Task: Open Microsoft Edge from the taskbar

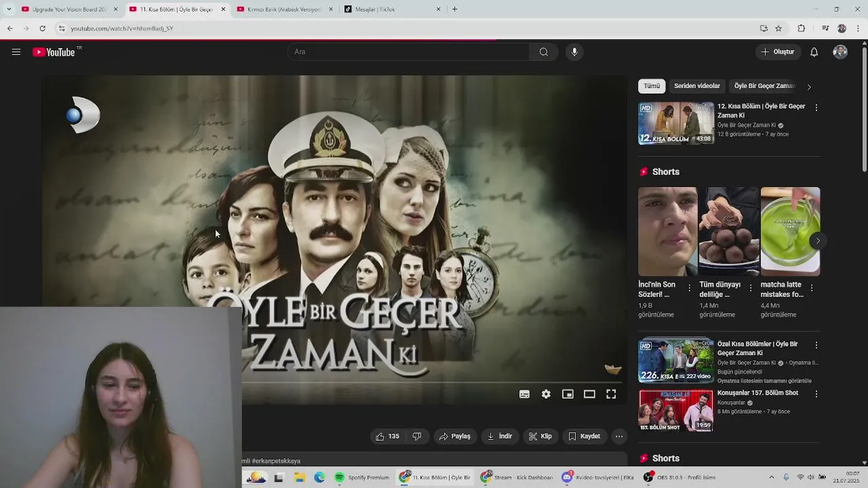Action: tap(319, 478)
